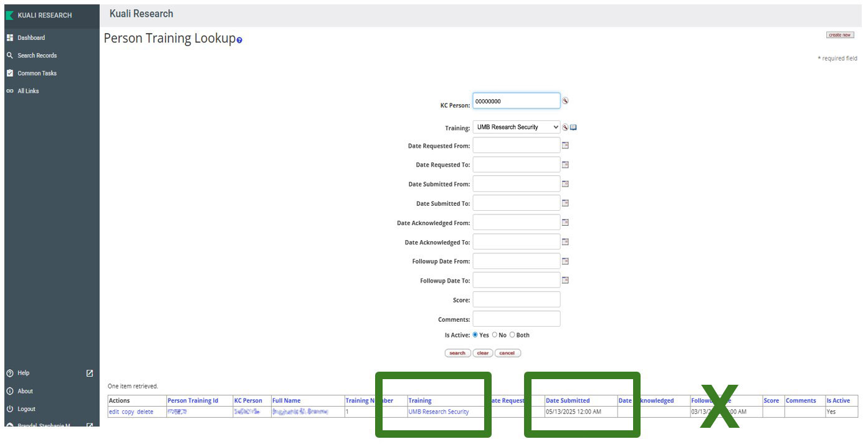Click the Training lookup magnifier icon

tap(565, 127)
